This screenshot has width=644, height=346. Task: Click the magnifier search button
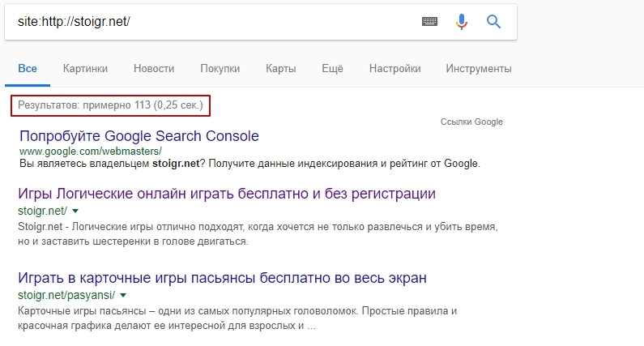pyautogui.click(x=493, y=21)
